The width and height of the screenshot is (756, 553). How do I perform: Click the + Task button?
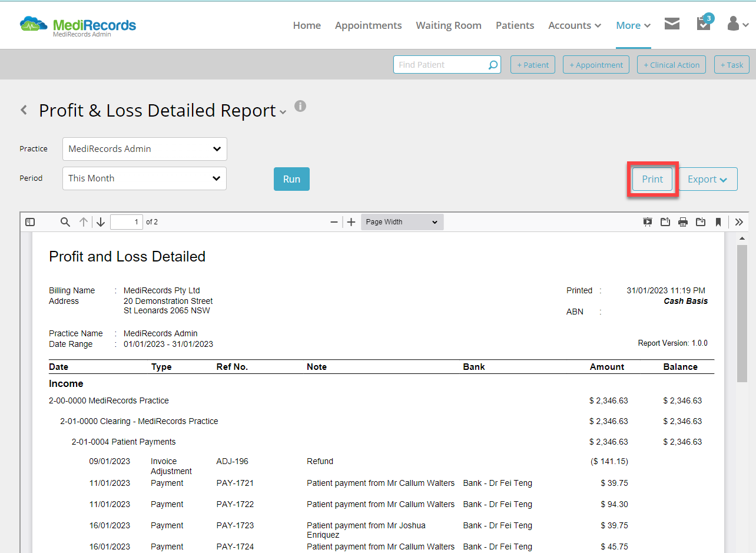[732, 65]
